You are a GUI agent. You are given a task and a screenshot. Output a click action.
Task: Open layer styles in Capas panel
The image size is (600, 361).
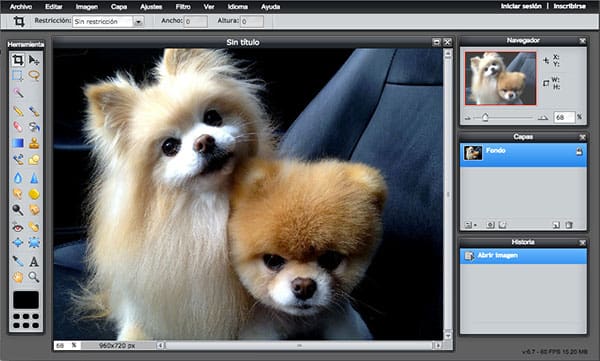(502, 225)
